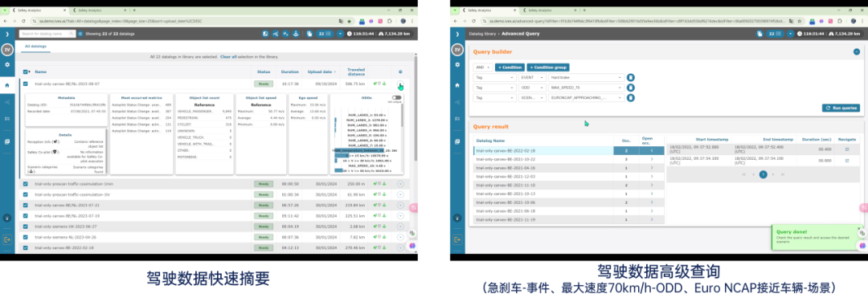Uncheck trial-only-prescan-traffic-cosimulation-1min datalog

tap(26, 184)
